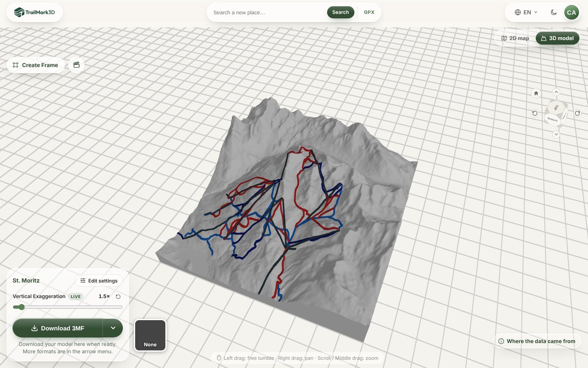Switch to the 3D model view
The width and height of the screenshot is (588, 368).
[557, 38]
